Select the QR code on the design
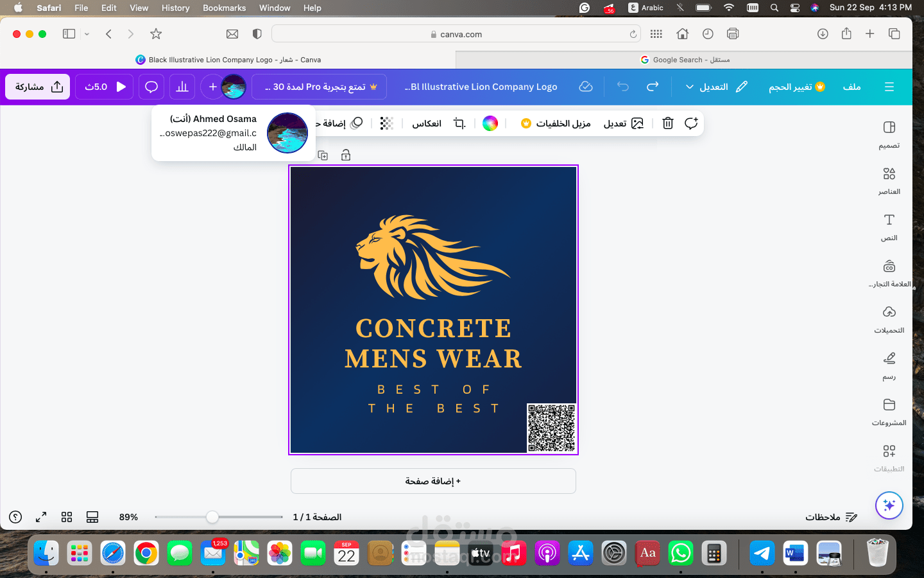924x578 pixels. coord(551,428)
